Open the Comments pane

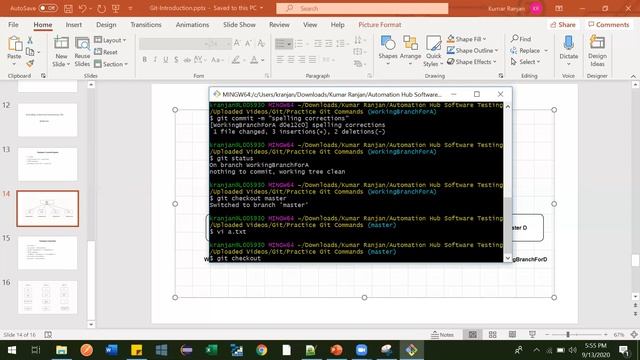(x=609, y=24)
